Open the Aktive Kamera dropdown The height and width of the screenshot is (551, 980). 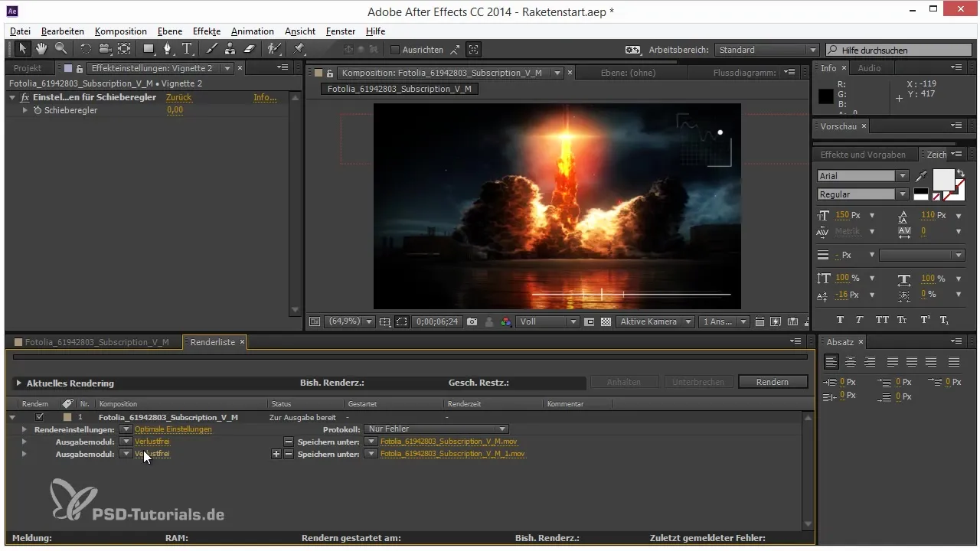655,322
